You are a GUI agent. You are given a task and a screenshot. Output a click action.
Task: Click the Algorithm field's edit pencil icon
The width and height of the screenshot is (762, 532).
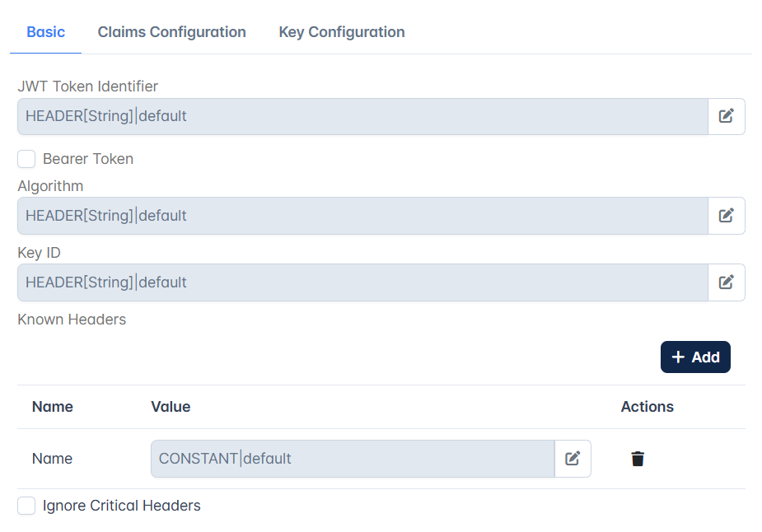click(x=726, y=216)
